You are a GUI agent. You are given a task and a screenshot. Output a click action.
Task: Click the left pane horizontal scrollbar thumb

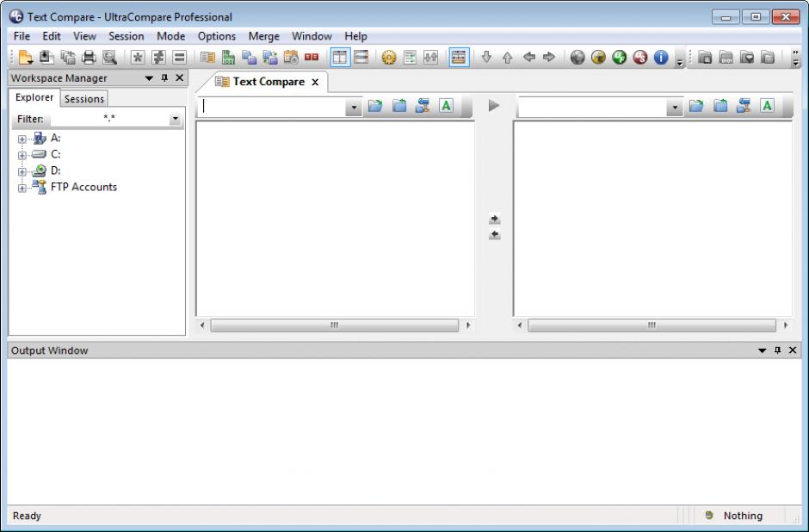(334, 325)
